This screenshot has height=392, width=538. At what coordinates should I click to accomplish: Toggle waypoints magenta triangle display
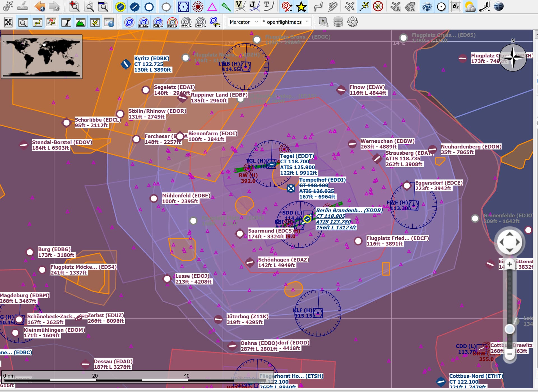212,6
